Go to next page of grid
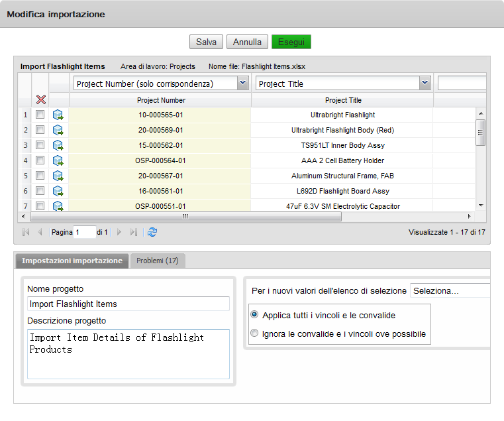Viewport: 504px width, 421px height. point(119,232)
